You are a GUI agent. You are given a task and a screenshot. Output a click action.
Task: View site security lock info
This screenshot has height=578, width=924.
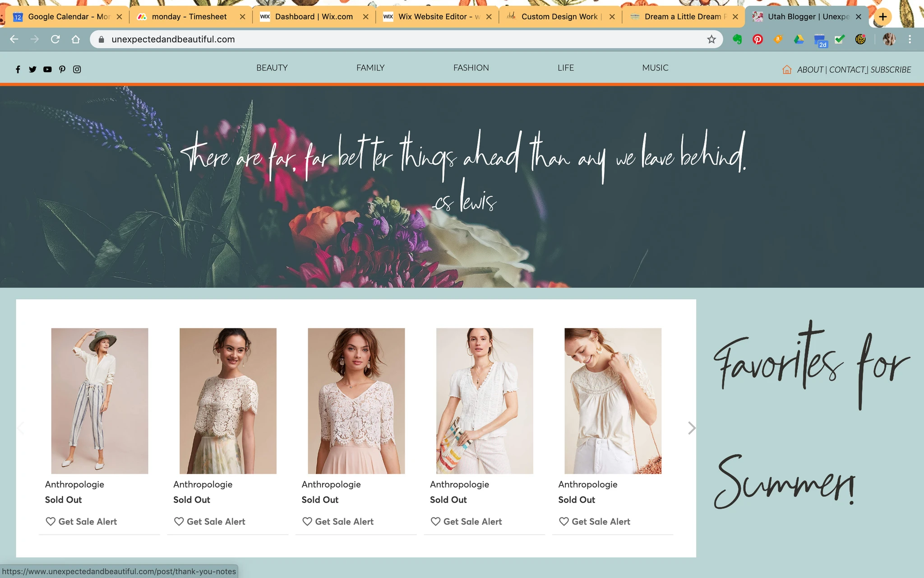[x=102, y=39]
